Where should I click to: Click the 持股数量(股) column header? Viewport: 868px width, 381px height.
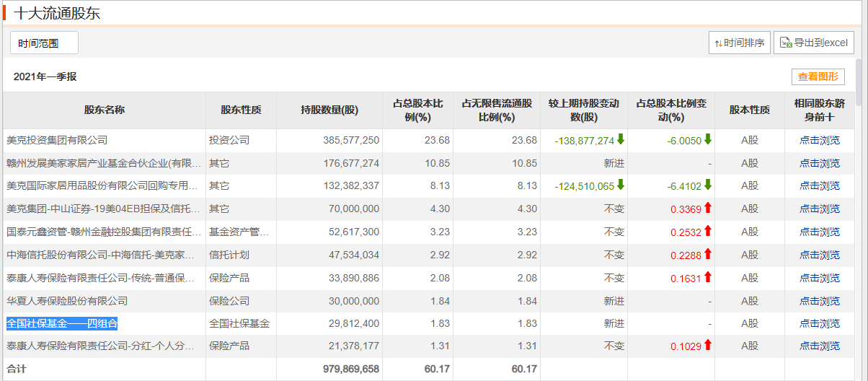click(329, 110)
